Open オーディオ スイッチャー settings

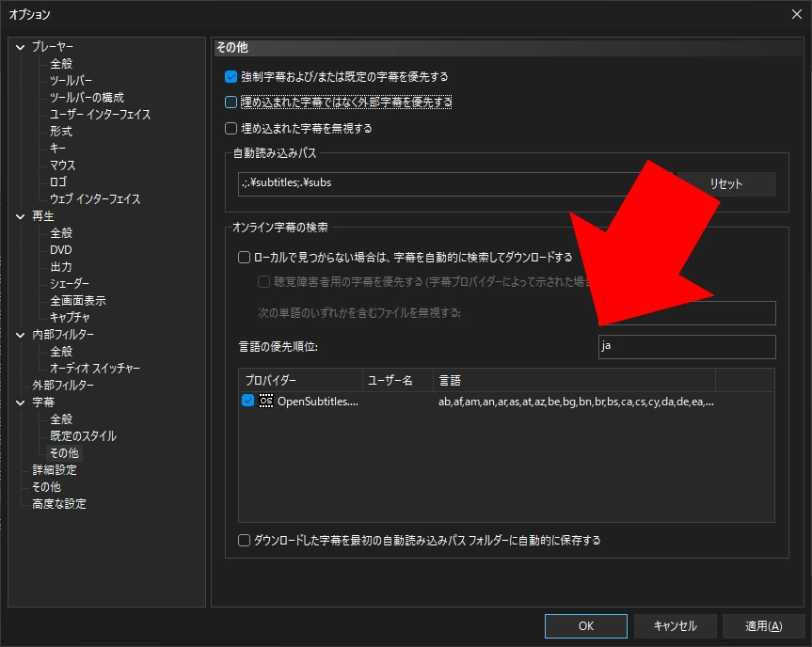(95, 369)
